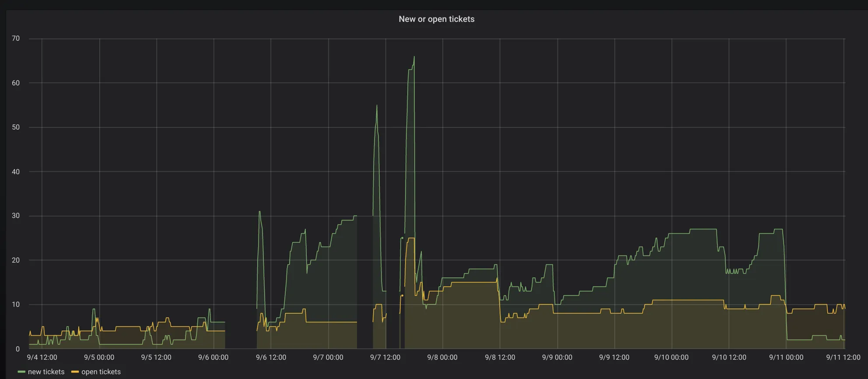Click the x-axis label '9/9 12:00'
This screenshot has height=379, width=868.
(x=614, y=358)
